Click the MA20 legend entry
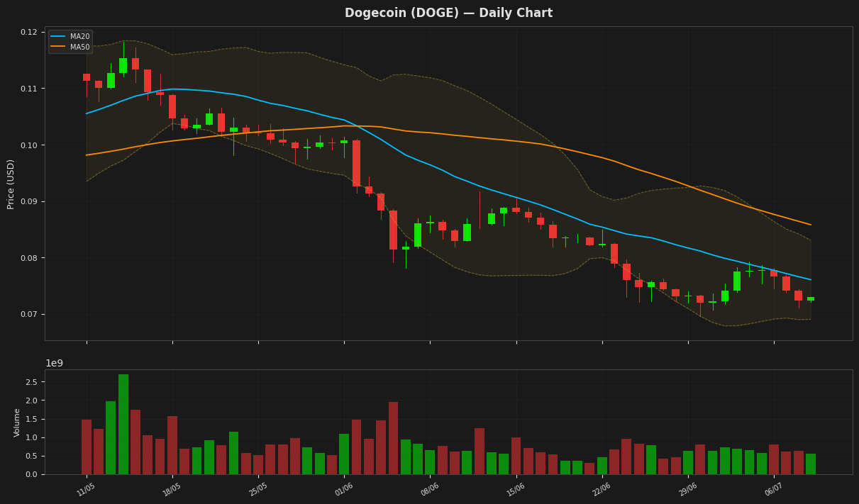The height and width of the screenshot is (504, 859). pyautogui.click(x=70, y=37)
